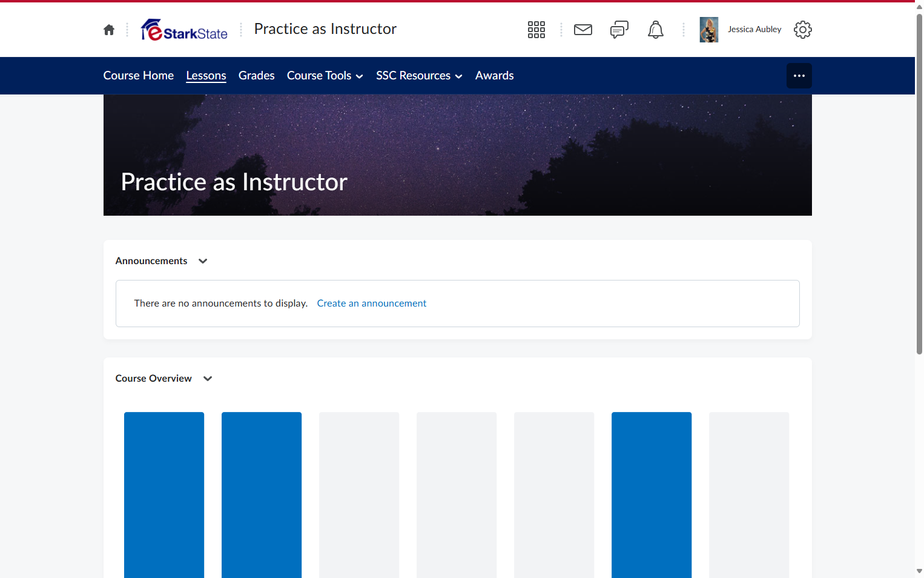The height and width of the screenshot is (578, 924).
Task: Open message alerts envelope icon
Action: 583,30
